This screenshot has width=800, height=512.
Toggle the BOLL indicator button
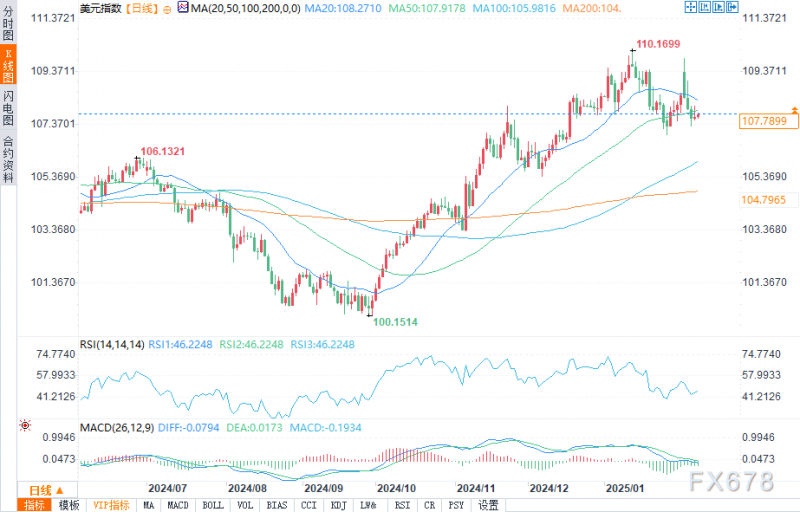[x=213, y=505]
